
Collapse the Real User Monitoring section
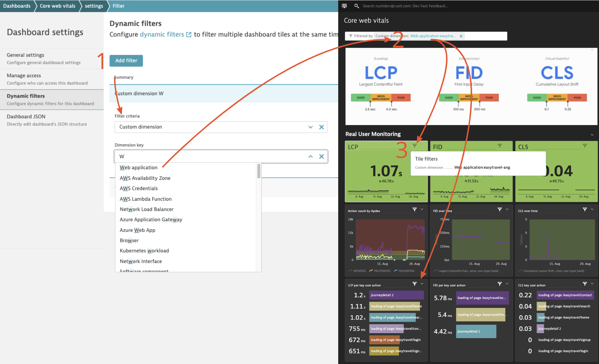click(x=592, y=134)
